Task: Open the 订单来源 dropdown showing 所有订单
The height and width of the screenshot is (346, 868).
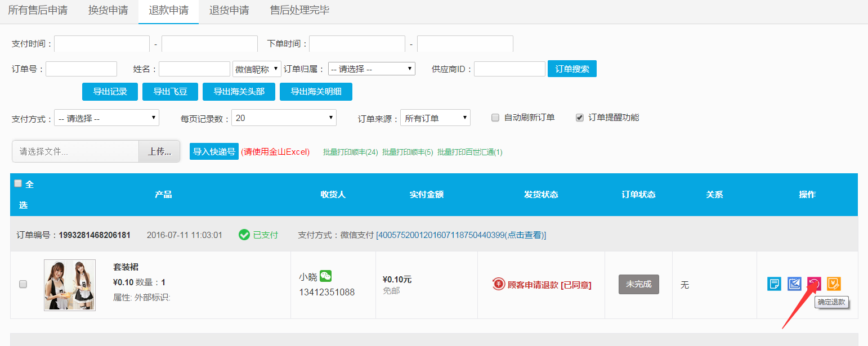Action: click(x=435, y=118)
